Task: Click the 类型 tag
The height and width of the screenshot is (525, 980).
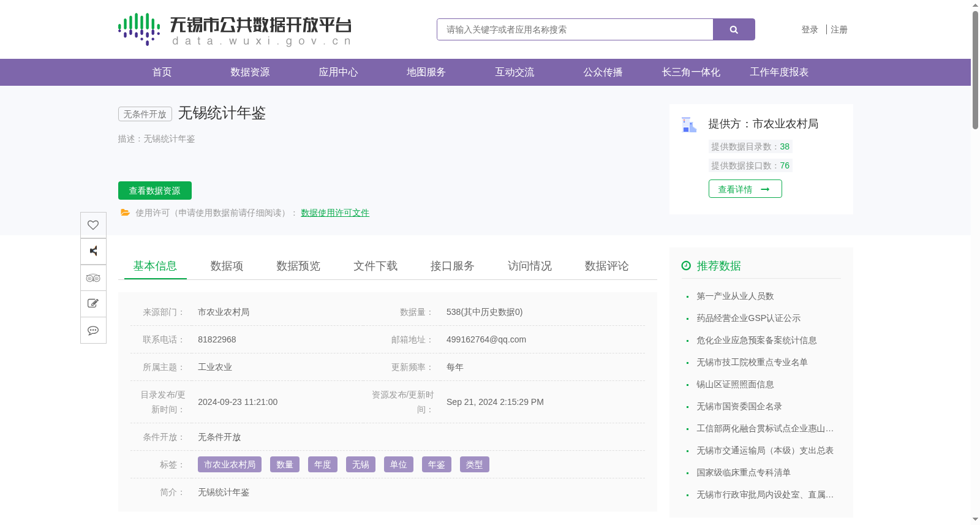Action: [475, 464]
